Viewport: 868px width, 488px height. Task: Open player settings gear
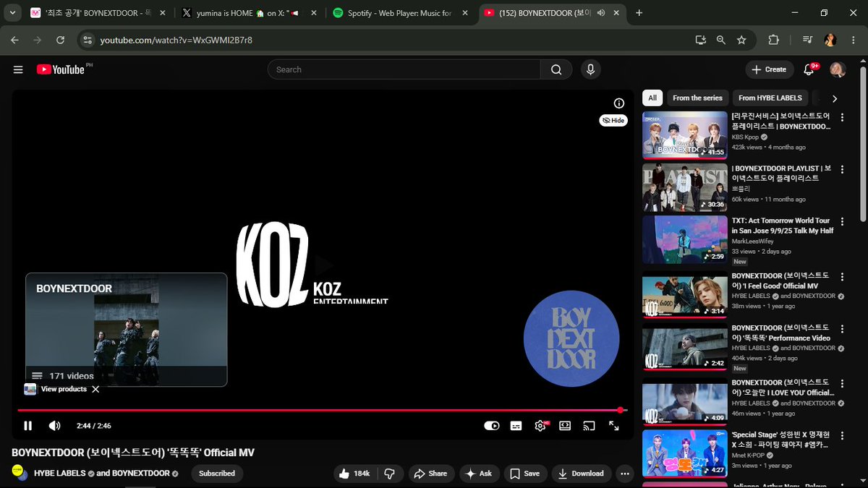(x=540, y=426)
